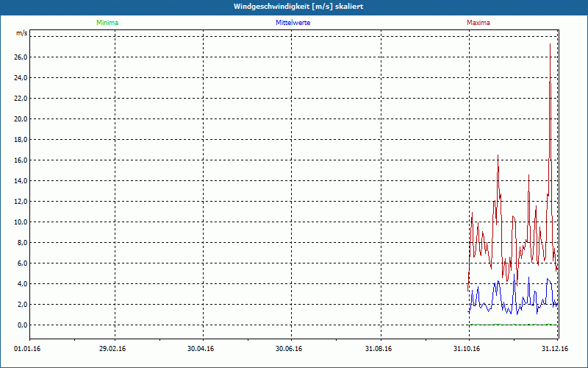Click the 20,0 y-axis value

click(21, 119)
